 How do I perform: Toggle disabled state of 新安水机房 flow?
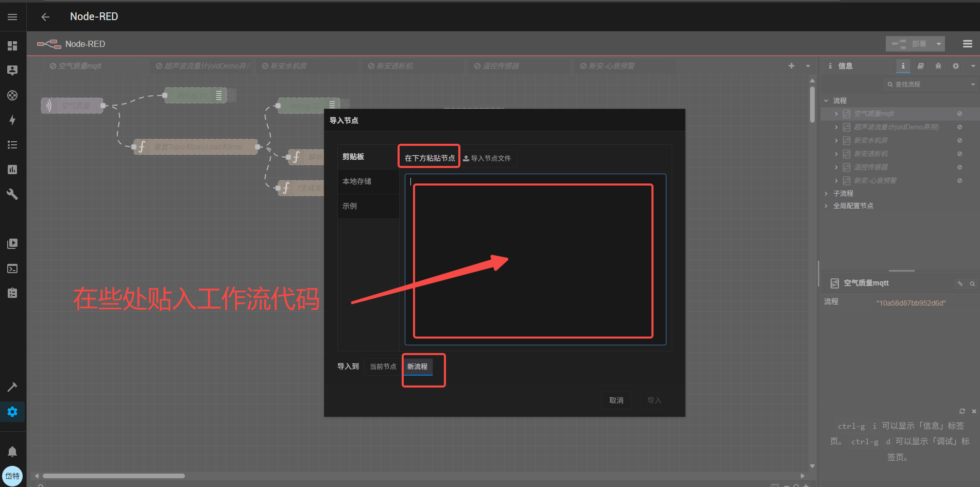(959, 140)
